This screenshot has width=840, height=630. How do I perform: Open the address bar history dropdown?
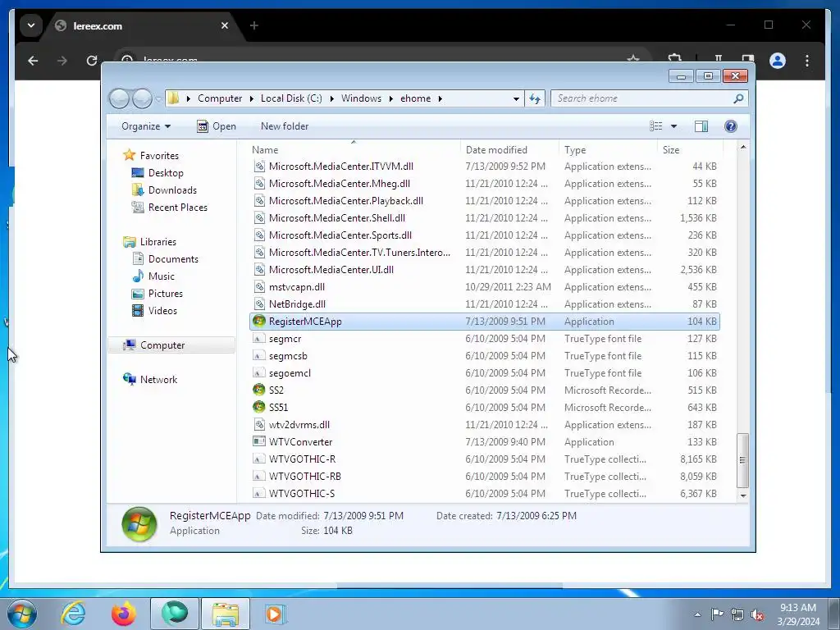(516, 98)
